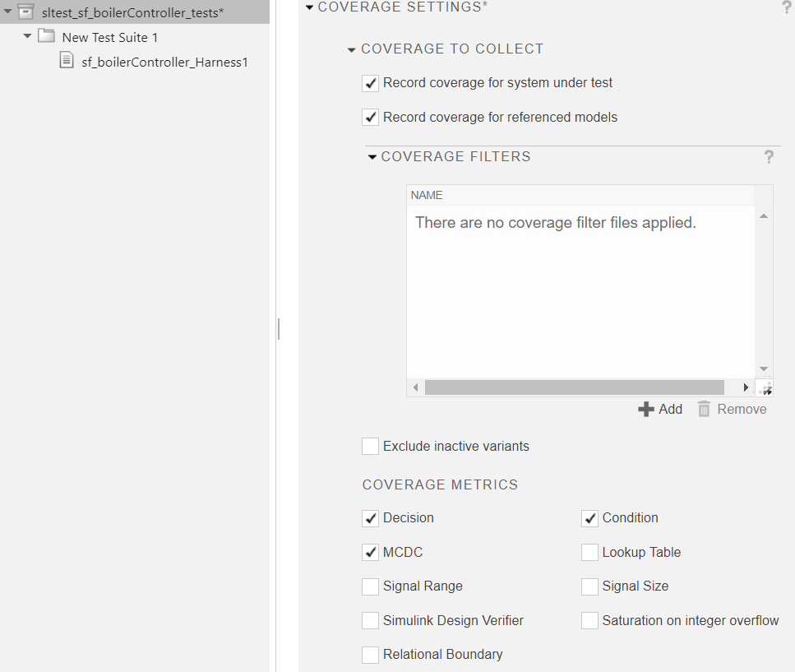
Task: Open help for Coverage Settings
Action: (787, 7)
